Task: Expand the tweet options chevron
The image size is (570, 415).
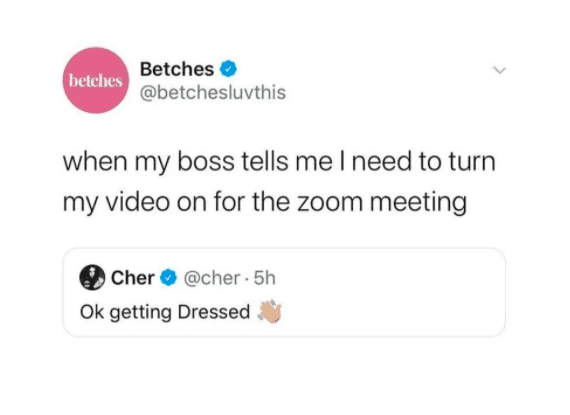Action: (x=500, y=70)
